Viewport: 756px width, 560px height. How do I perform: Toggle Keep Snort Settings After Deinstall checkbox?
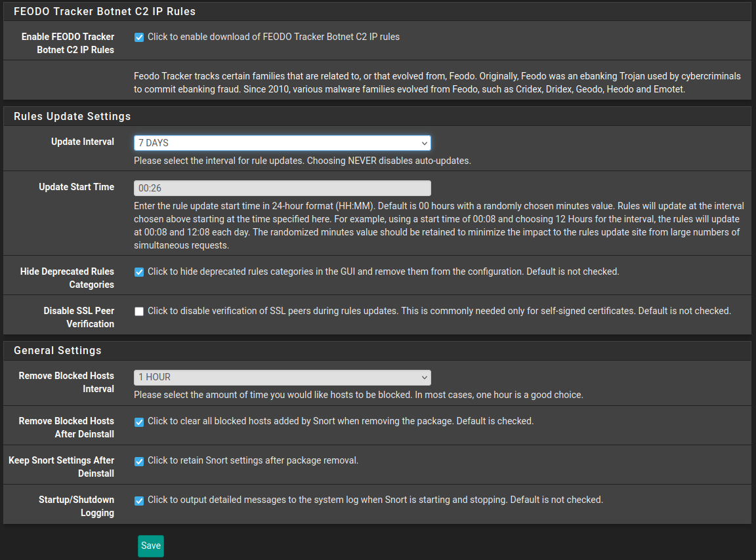click(x=139, y=462)
